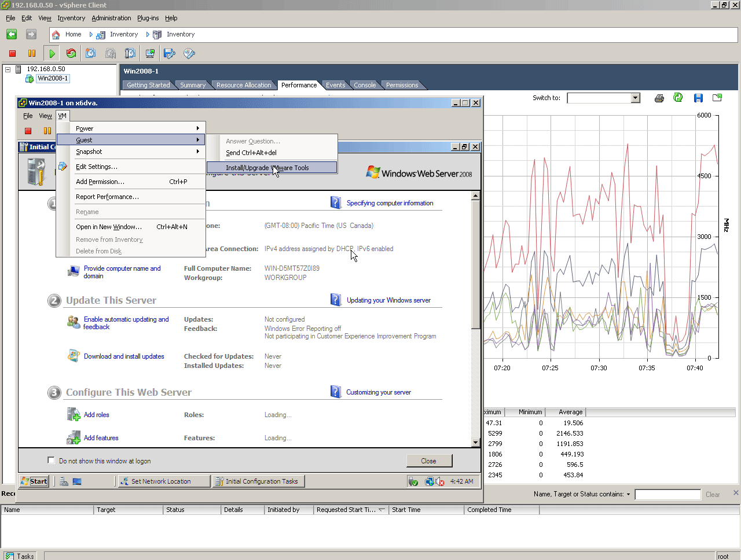
Task: Switch to the Summary tab
Action: click(192, 85)
